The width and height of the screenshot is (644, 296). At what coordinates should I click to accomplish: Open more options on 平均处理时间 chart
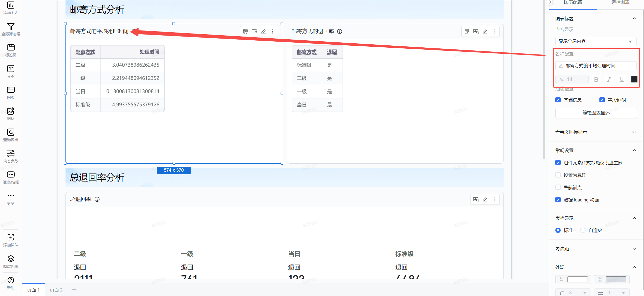tap(273, 32)
